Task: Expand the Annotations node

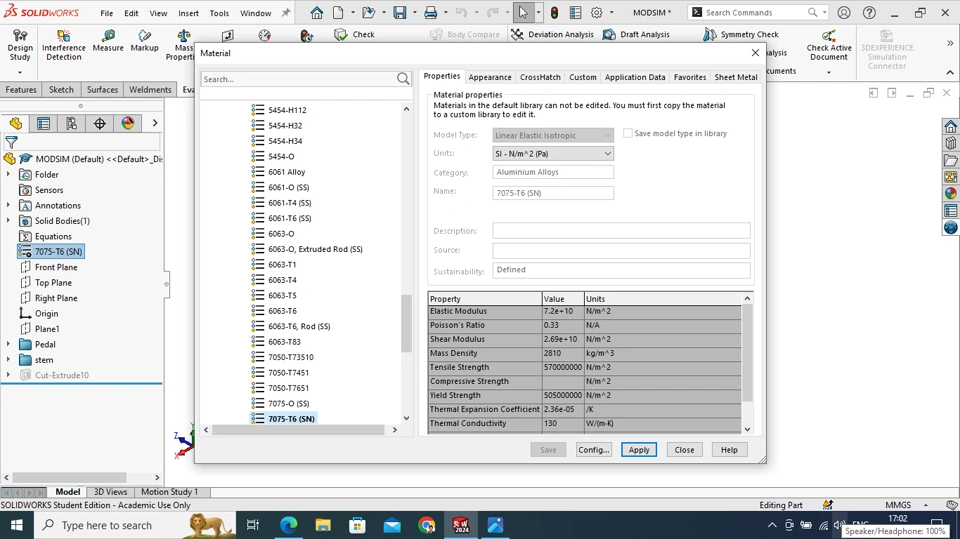Action: [9, 205]
